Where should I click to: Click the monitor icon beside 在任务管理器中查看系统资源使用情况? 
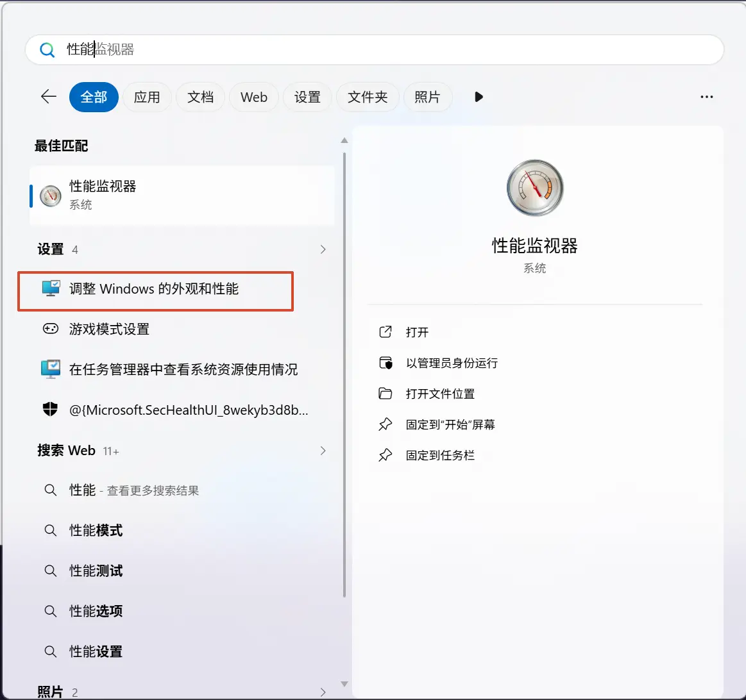point(51,369)
